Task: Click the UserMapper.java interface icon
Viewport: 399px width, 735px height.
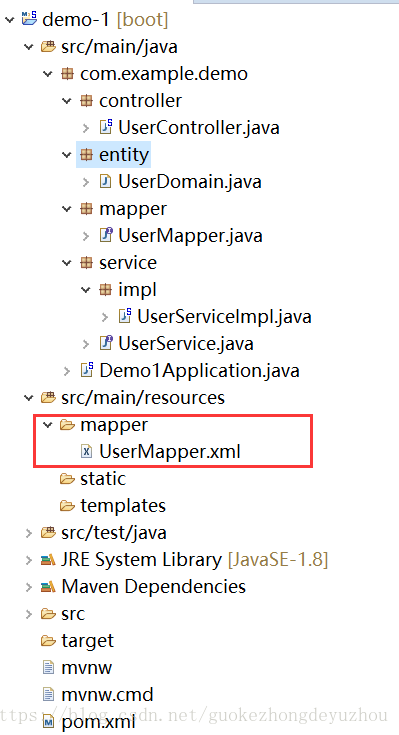Action: pyautogui.click(x=106, y=235)
